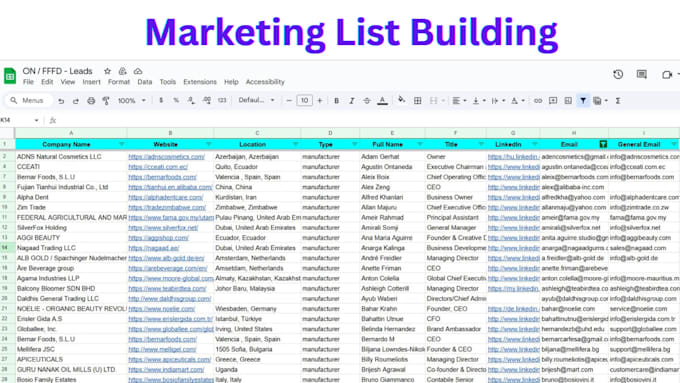This screenshot has height=383, width=680.
Task: Open the adnscosmetics.com website link
Action: click(167, 157)
